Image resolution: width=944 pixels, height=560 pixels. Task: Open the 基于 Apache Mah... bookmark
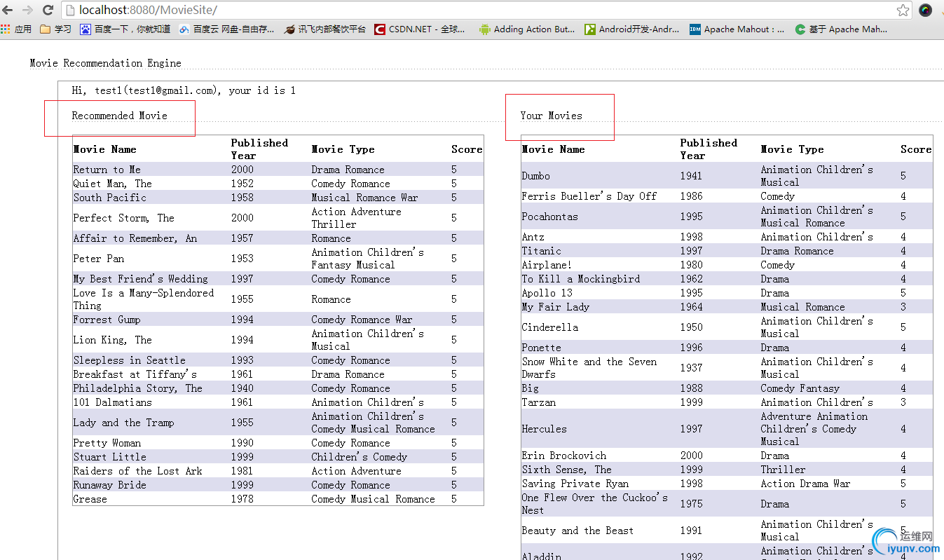[x=841, y=29]
